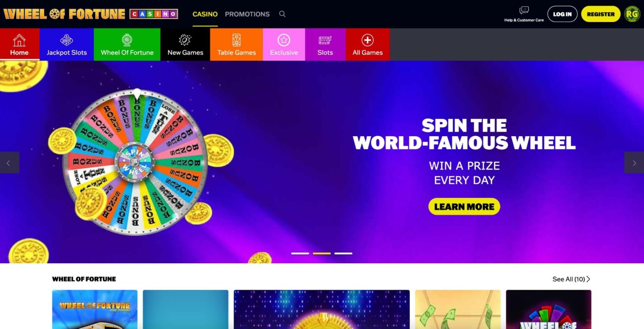Image resolution: width=644 pixels, height=329 pixels.
Task: Select the Exclusive star icon
Action: click(x=284, y=40)
